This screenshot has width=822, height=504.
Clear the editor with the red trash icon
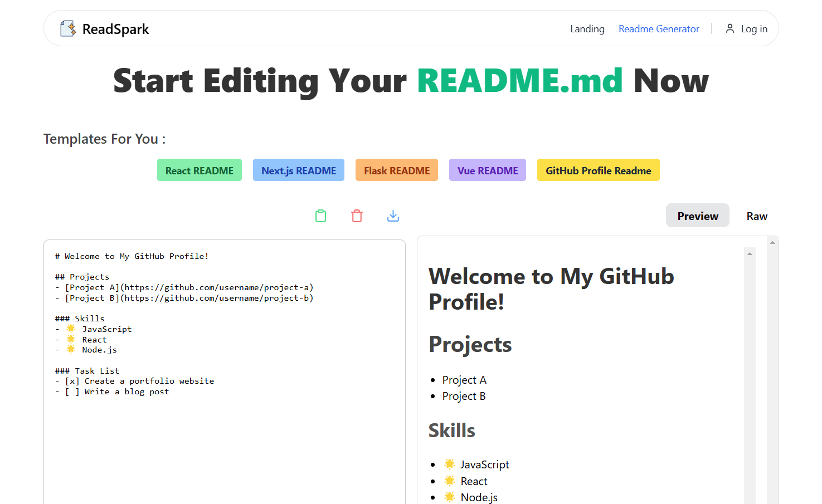[x=357, y=216]
